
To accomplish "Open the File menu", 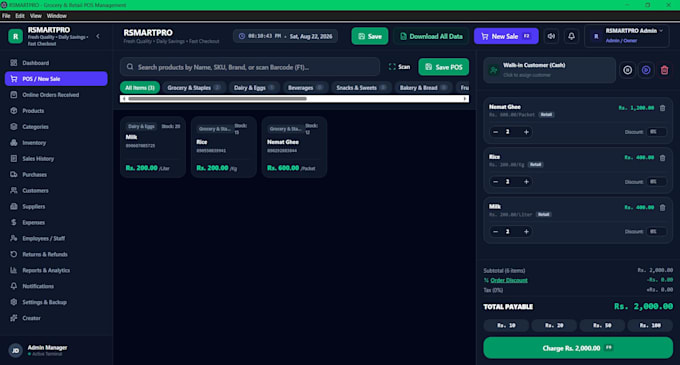I will [x=6, y=16].
